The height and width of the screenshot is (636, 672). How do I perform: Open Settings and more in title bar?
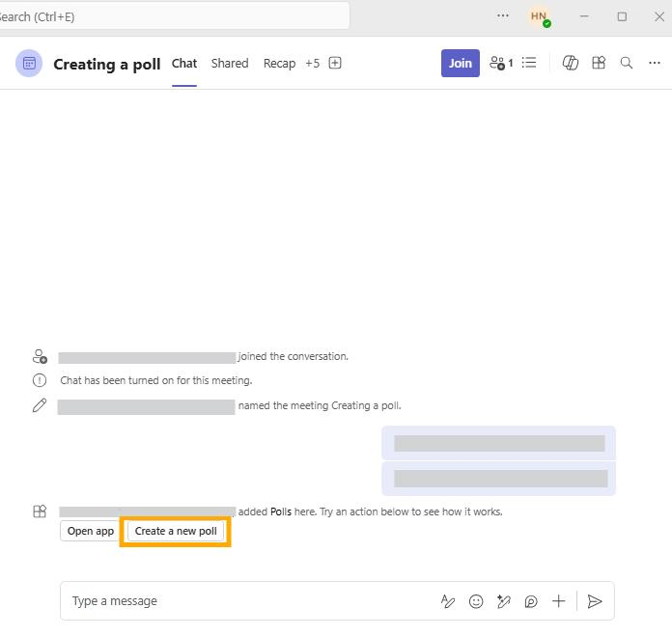coord(503,15)
